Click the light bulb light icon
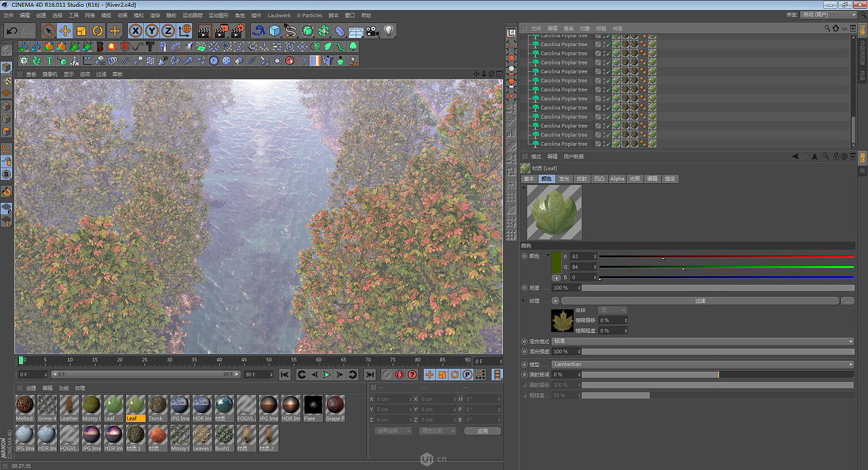 389,31
